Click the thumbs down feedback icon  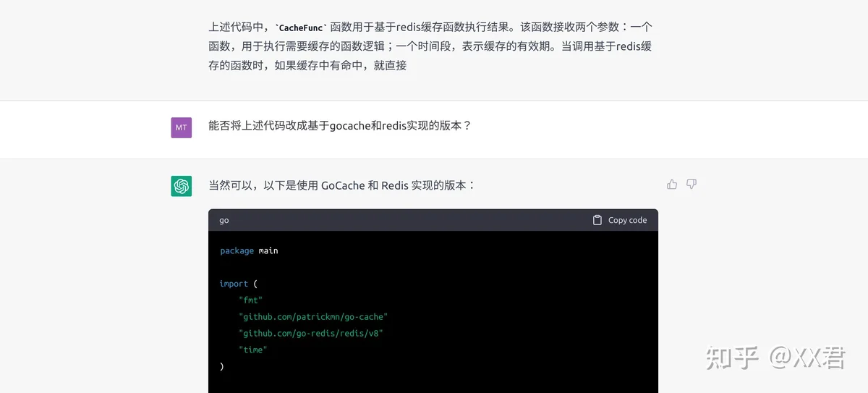pos(692,185)
